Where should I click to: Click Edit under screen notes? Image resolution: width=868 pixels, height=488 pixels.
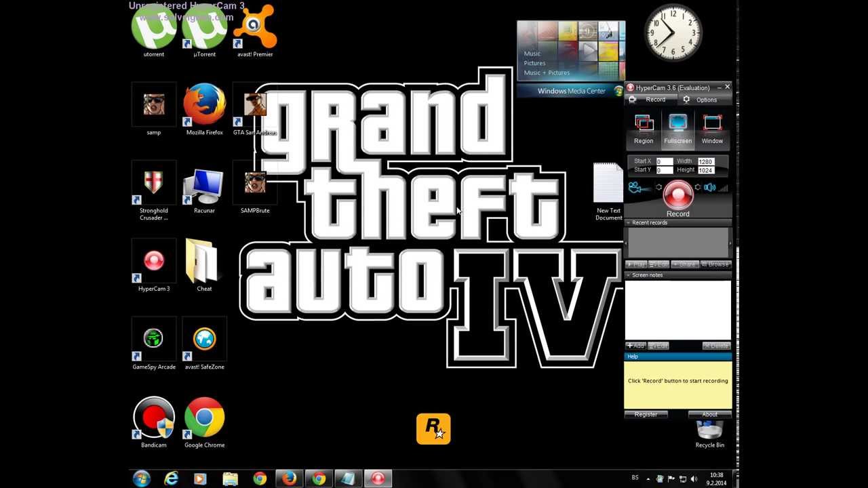658,346
